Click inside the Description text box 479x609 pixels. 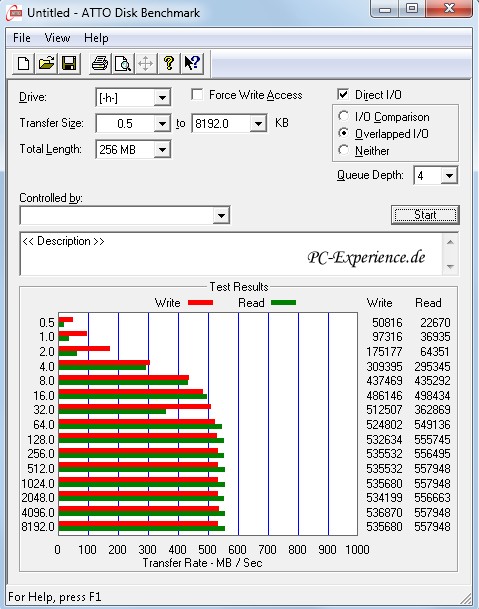coord(231,254)
